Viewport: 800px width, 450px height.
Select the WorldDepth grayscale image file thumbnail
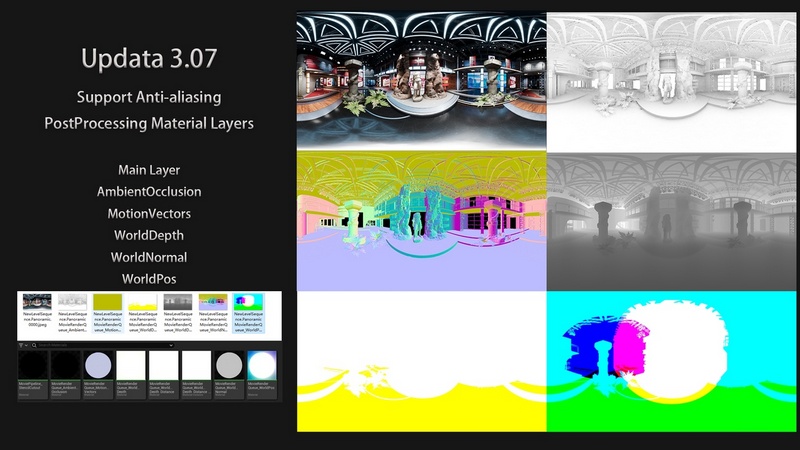coord(178,304)
